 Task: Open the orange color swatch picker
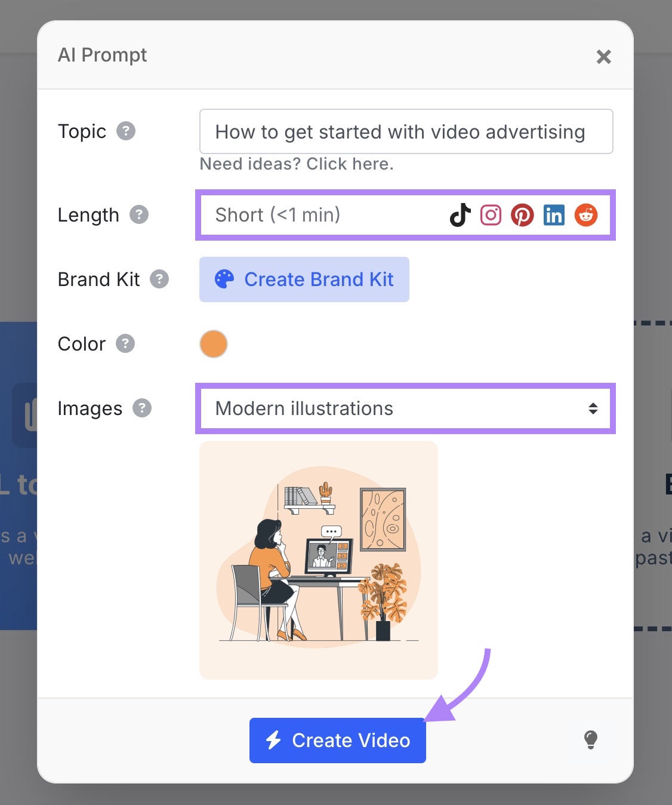(213, 343)
